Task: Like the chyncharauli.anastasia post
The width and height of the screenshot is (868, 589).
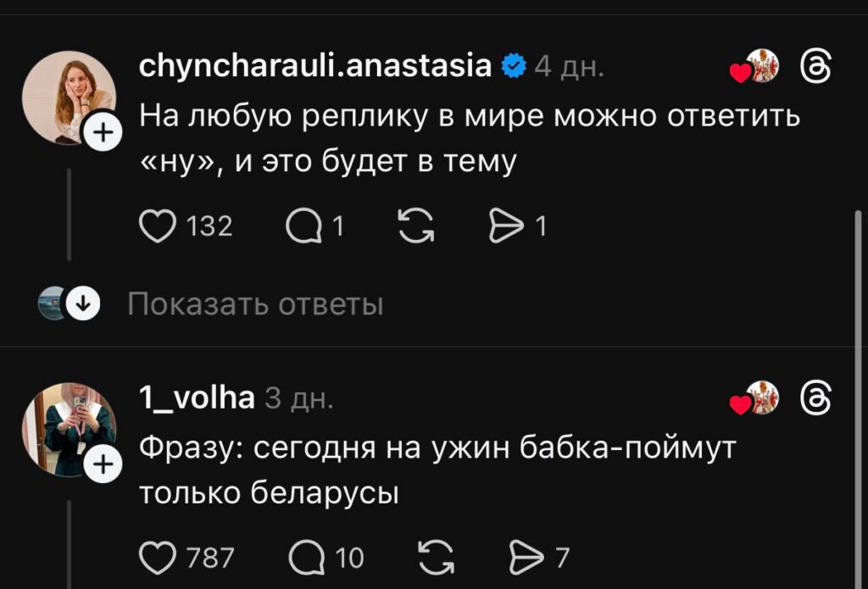Action: point(157,227)
